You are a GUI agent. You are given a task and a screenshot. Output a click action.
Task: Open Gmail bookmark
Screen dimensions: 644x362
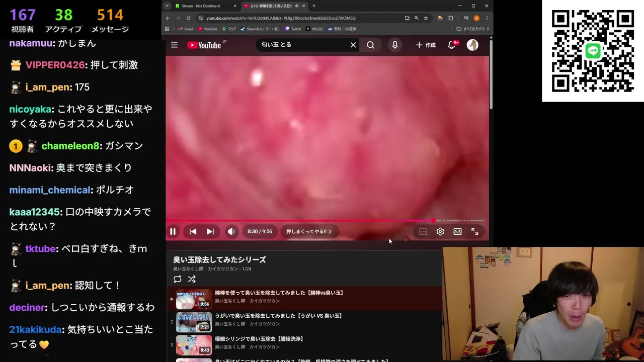(186, 29)
